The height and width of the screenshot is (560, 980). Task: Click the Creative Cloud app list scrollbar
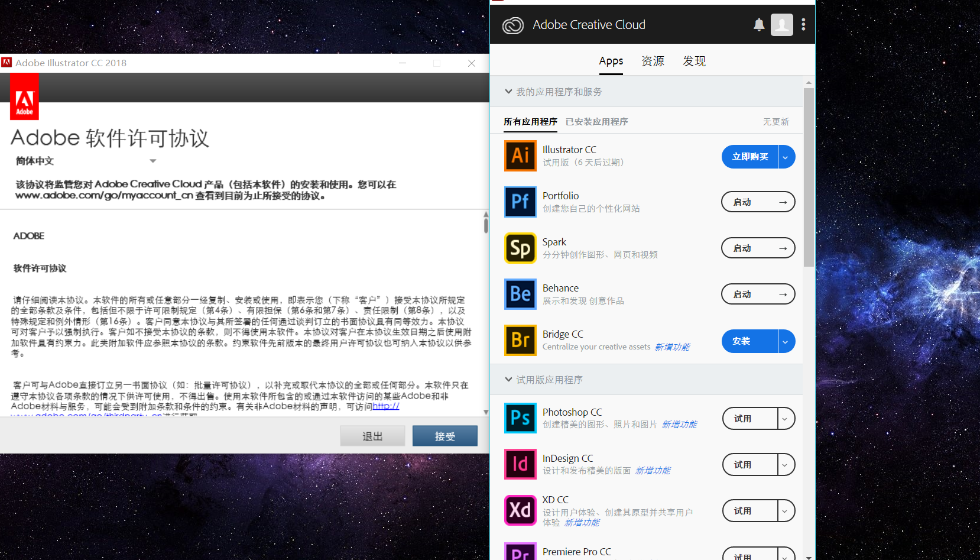point(809,177)
